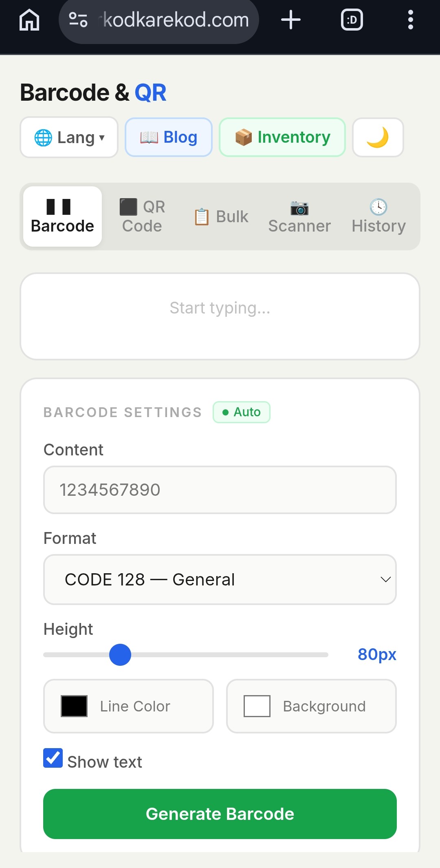Click the browser home icon
The width and height of the screenshot is (440, 868).
coord(29,20)
